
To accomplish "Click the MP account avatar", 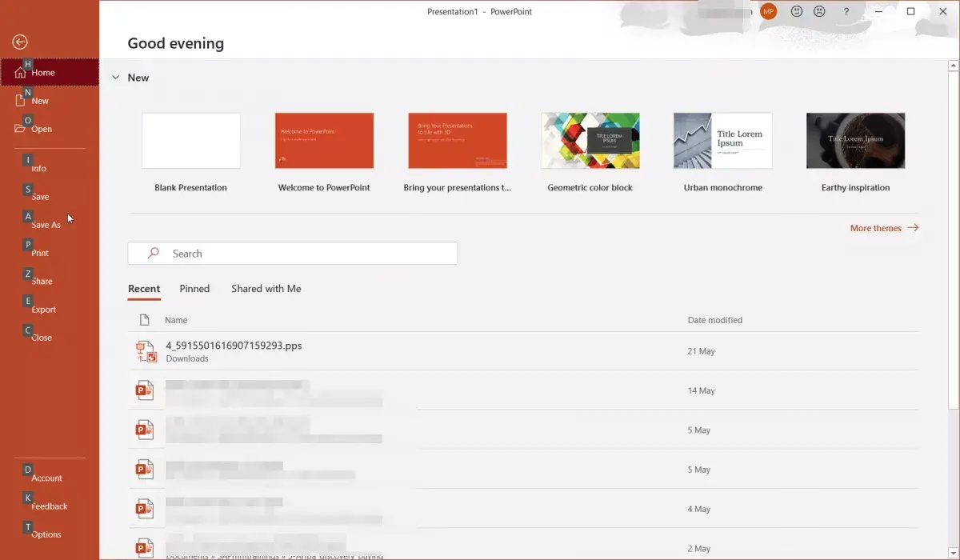I will point(769,11).
